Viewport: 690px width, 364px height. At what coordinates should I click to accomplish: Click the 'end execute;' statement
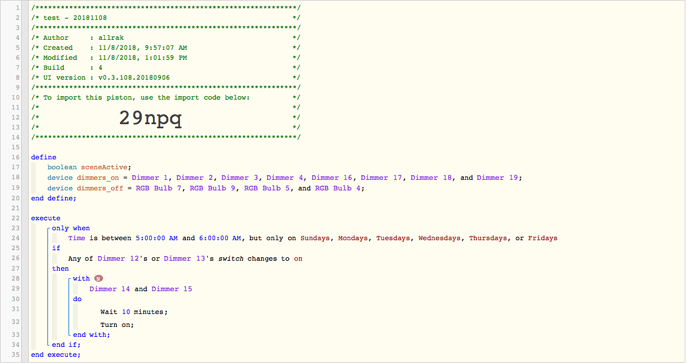(55, 355)
